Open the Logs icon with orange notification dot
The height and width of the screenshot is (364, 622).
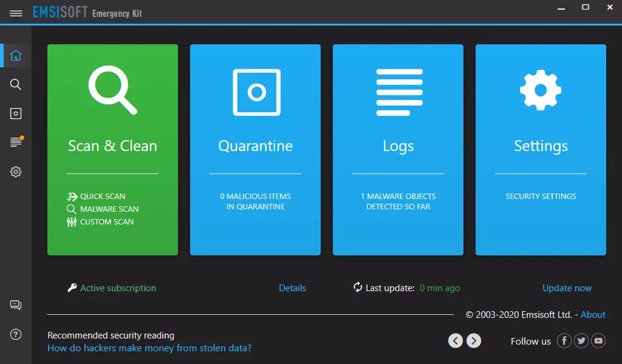[16, 141]
